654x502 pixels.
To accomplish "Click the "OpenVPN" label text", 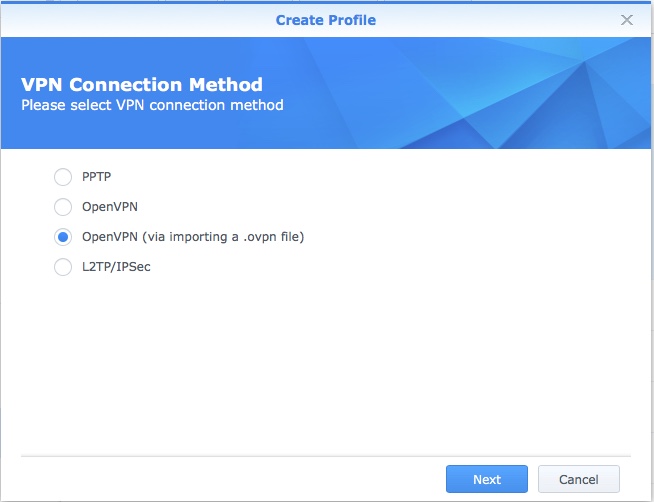I will (110, 207).
